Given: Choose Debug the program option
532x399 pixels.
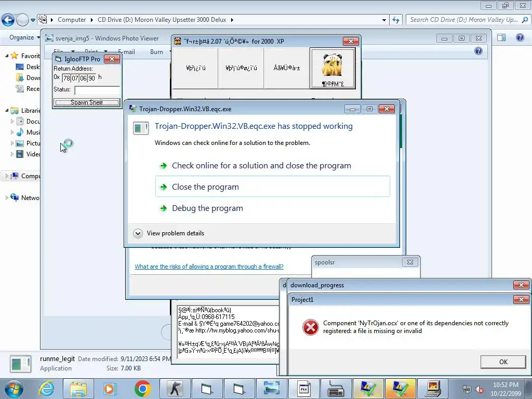Looking at the screenshot, I should [x=273, y=208].
